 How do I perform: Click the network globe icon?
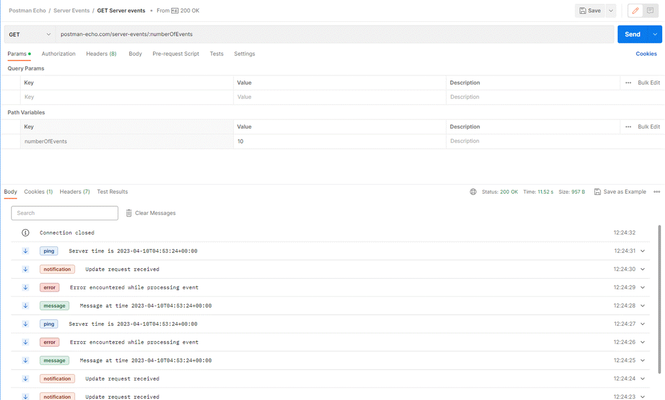pos(473,192)
